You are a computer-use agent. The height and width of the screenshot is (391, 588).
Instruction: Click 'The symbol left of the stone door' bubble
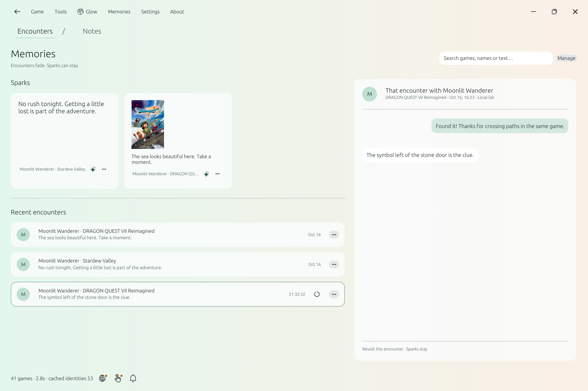(420, 155)
